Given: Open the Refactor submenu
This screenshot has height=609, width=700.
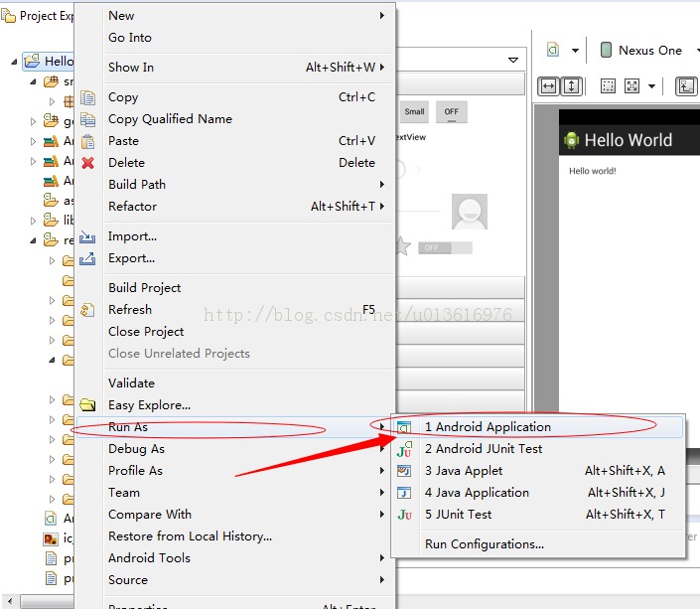Looking at the screenshot, I should coord(235,207).
